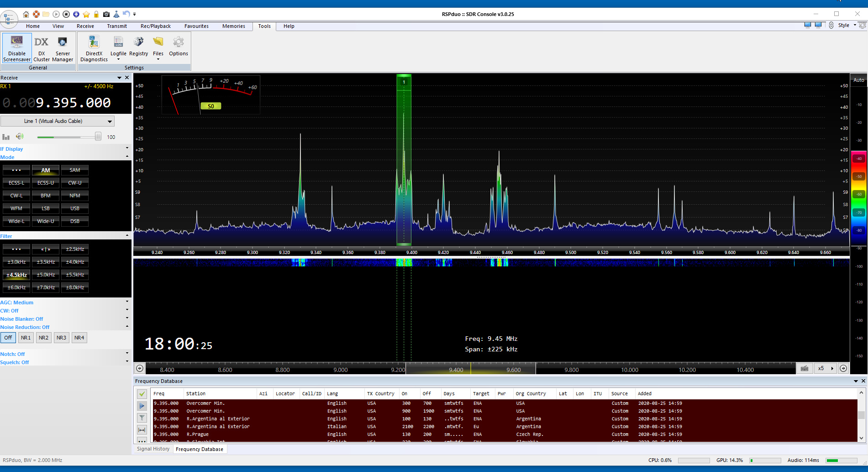The image size is (868, 472).
Task: Select the R.Prague row in database
Action: point(197,434)
